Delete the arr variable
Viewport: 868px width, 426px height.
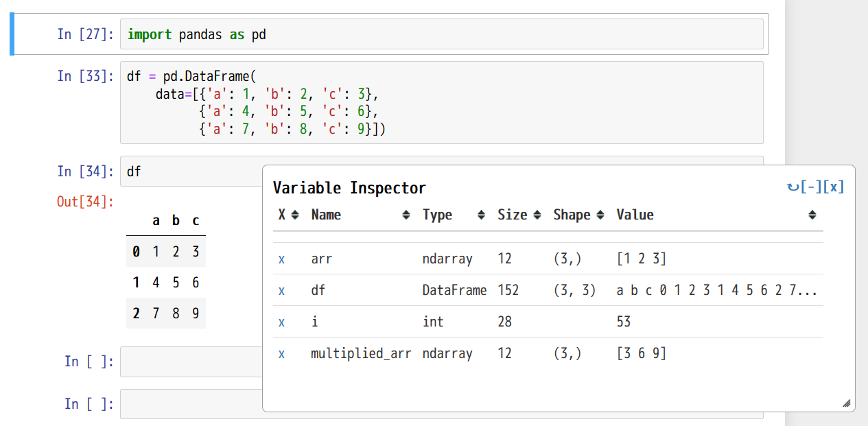[281, 259]
